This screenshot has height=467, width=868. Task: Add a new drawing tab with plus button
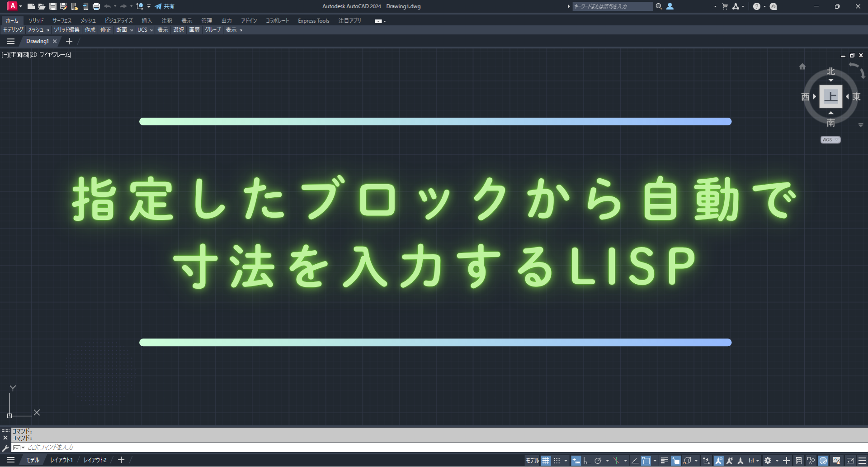coord(69,41)
